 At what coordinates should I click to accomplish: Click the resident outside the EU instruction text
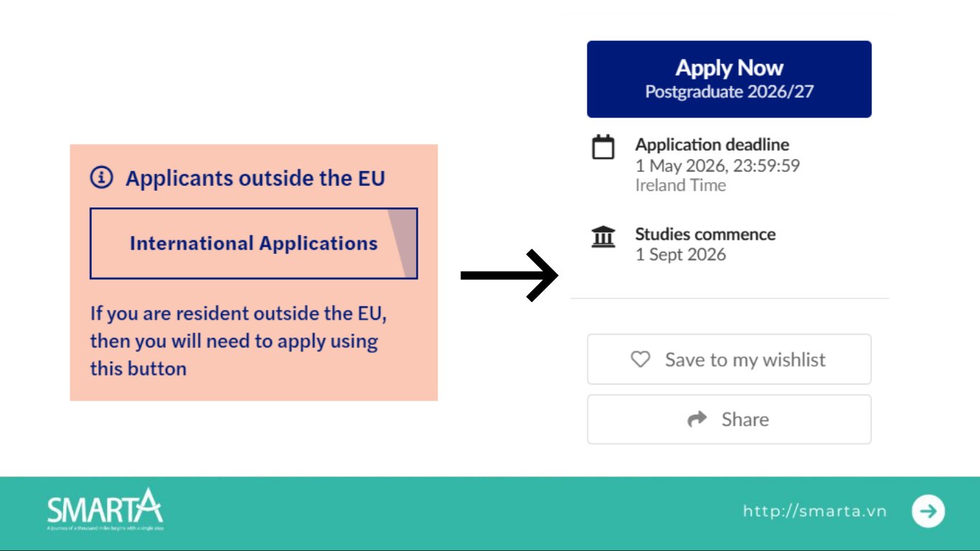tap(238, 341)
